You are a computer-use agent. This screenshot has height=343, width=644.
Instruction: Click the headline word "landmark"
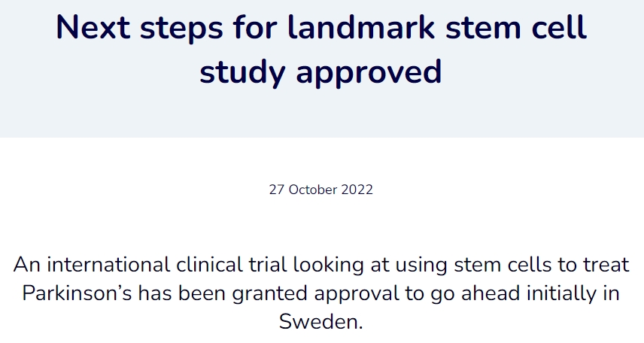tap(365, 28)
